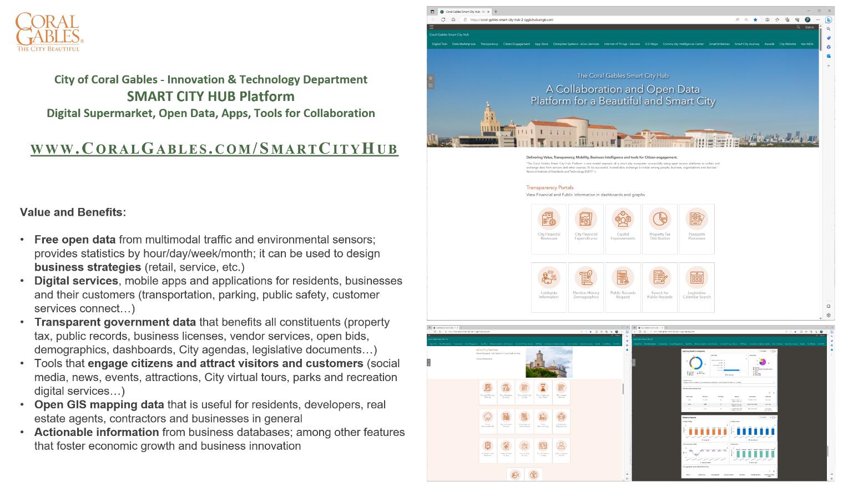Click the browser home icon in the top window
The width and height of the screenshot is (868, 487).
coord(453,19)
